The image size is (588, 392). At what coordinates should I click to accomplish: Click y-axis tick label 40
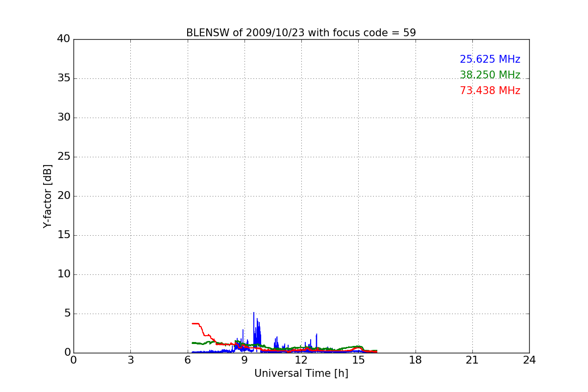64,39
